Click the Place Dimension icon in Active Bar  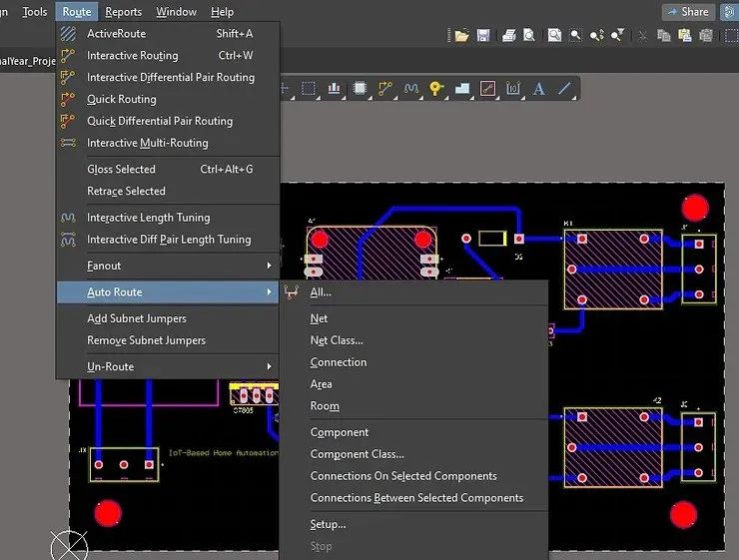click(x=512, y=88)
